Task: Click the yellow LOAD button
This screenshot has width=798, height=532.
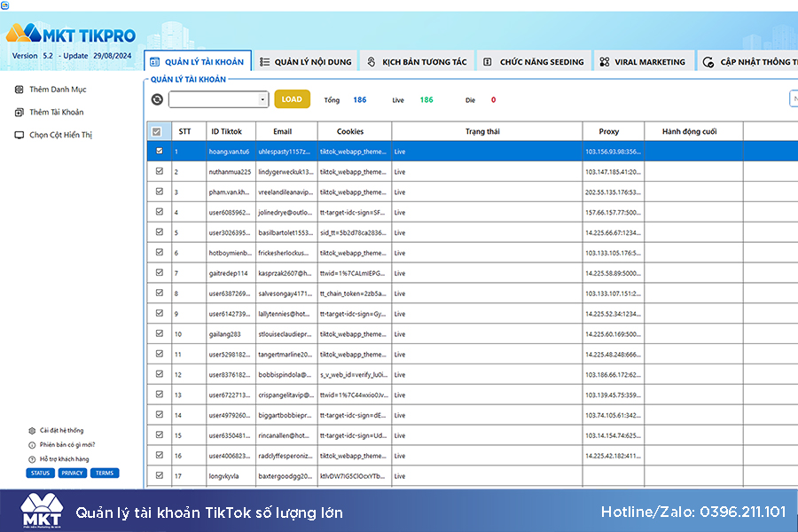Action: click(x=292, y=99)
